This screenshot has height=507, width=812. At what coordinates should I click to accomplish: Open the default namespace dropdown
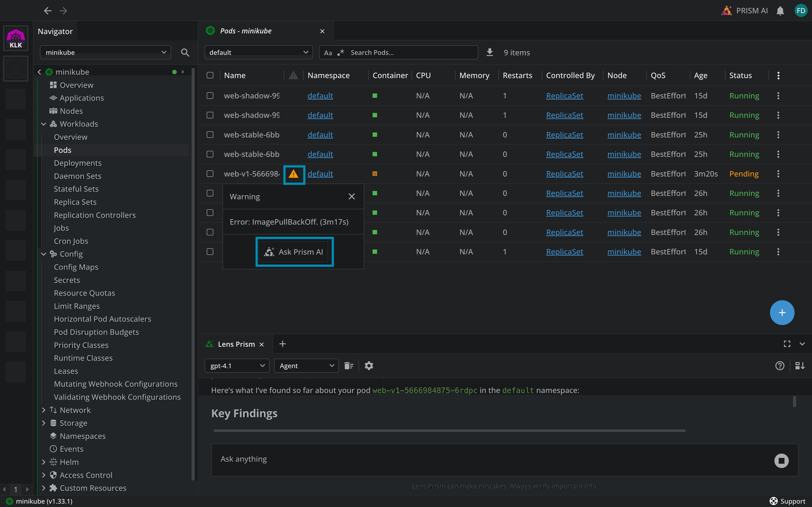pos(258,52)
